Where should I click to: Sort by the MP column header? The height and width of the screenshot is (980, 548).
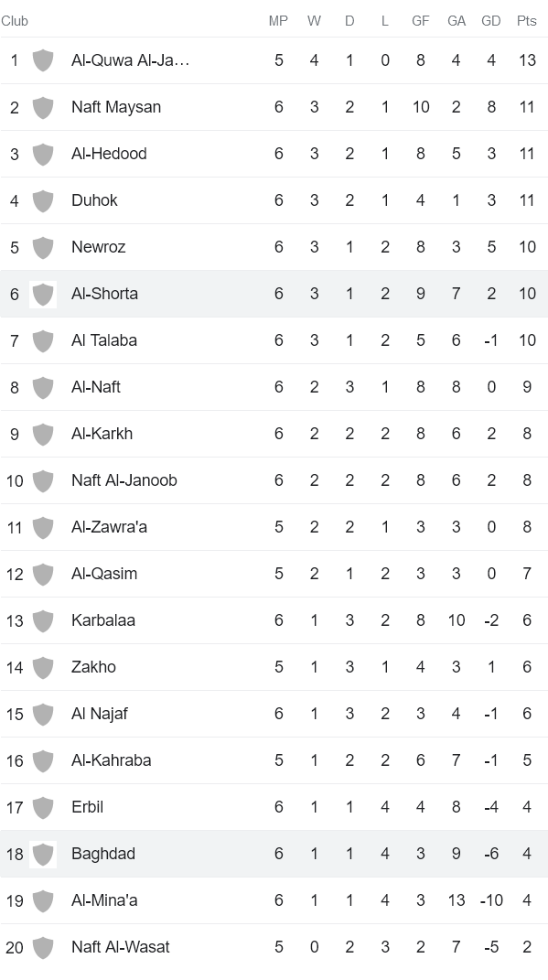point(279,20)
